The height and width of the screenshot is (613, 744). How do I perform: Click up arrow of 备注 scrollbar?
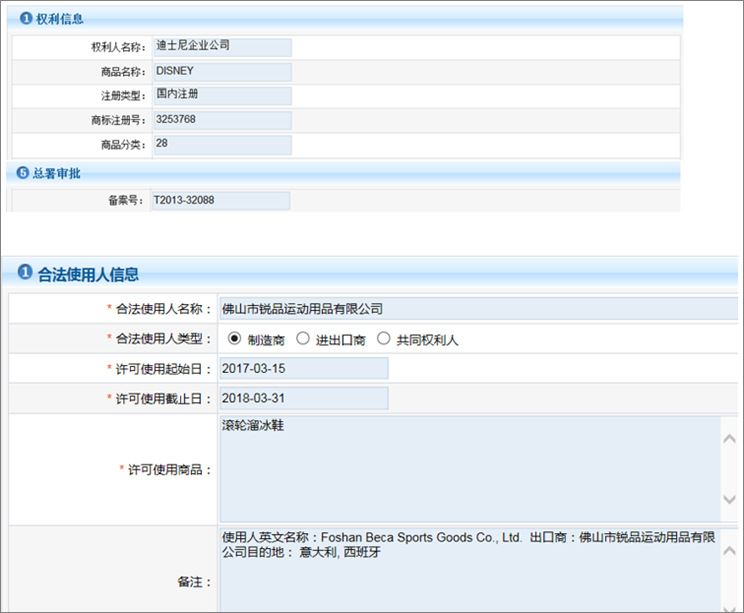click(729, 551)
